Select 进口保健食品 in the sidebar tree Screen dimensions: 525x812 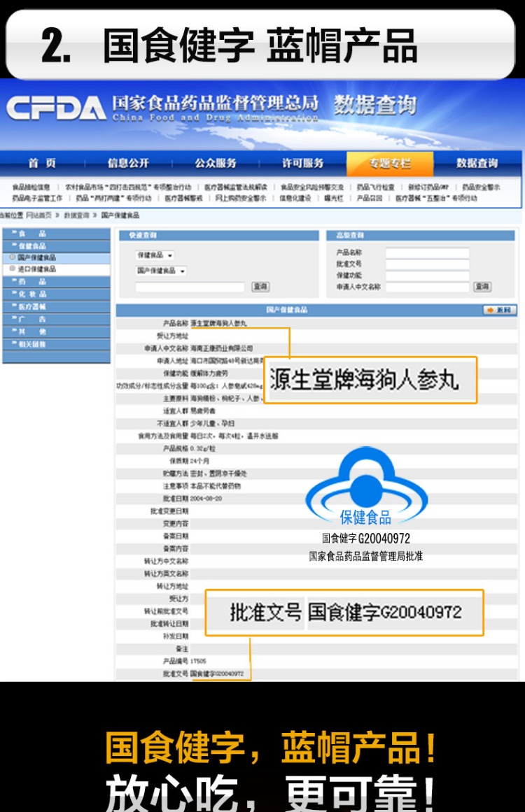[37, 269]
